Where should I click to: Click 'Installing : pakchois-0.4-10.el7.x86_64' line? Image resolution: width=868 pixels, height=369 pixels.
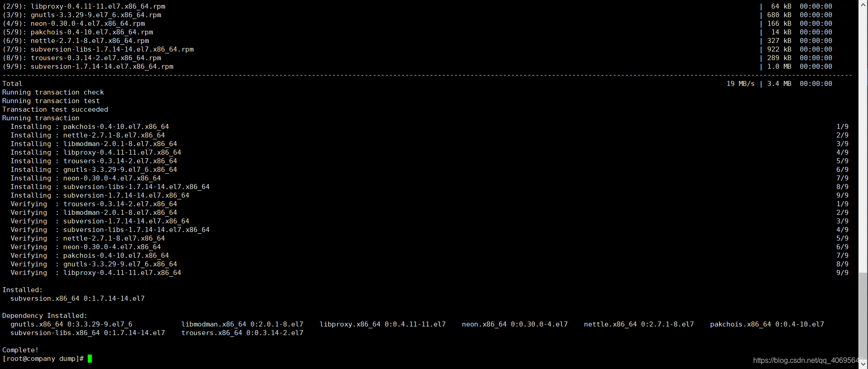pos(90,127)
